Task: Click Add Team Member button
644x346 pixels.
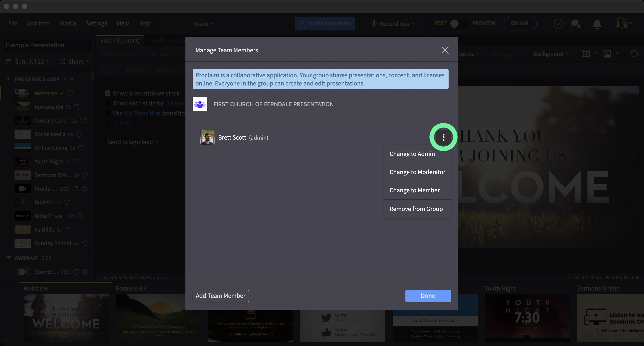Action: 220,296
